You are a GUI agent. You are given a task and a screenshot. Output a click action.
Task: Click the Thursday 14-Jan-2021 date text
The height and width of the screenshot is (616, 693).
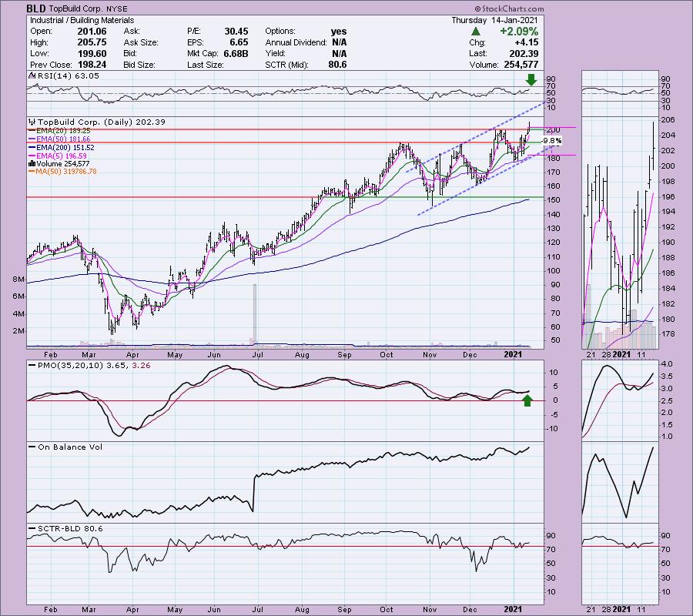[x=494, y=20]
